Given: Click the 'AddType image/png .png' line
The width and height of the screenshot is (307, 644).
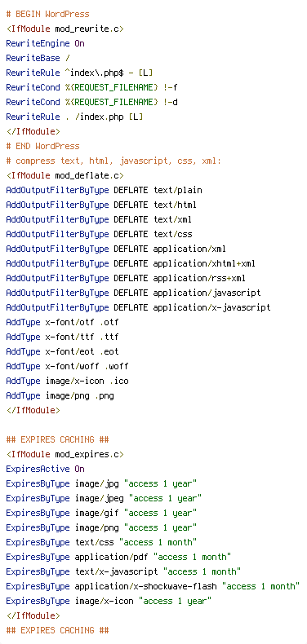Looking at the screenshot, I should pos(60,396).
